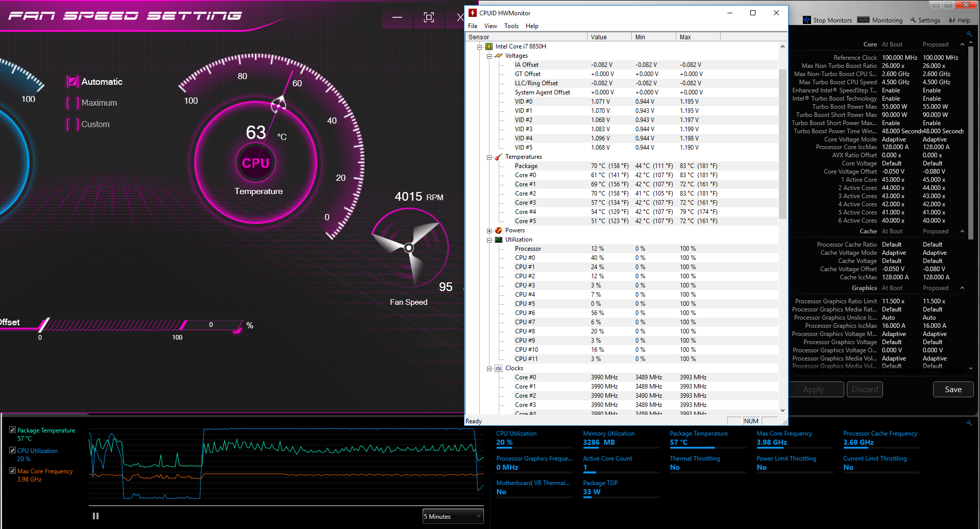980x529 pixels.
Task: Collapse the Voltages tree node
Action: point(489,56)
